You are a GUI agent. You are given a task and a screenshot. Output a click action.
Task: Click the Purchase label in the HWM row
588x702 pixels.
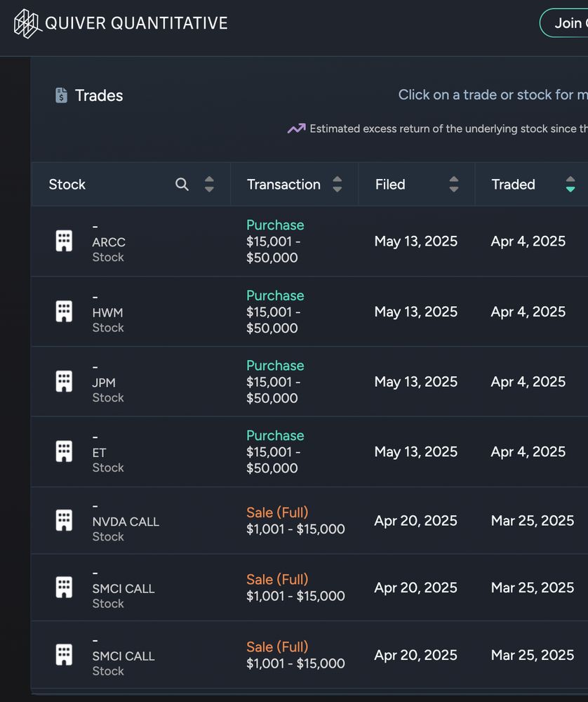click(x=275, y=296)
